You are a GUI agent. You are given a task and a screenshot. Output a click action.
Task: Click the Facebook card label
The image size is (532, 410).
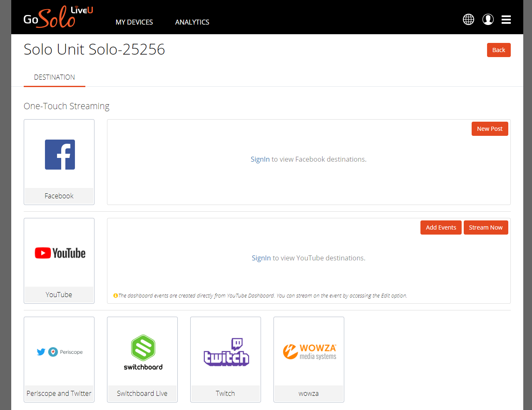pyautogui.click(x=59, y=196)
